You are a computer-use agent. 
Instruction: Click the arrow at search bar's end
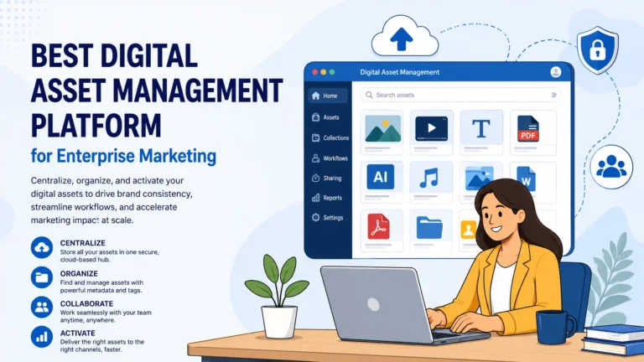click(553, 95)
